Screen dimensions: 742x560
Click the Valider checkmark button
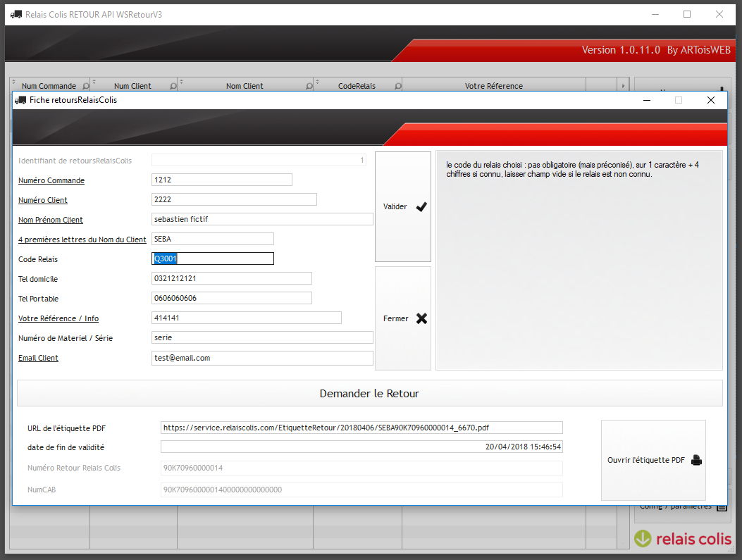[x=402, y=206]
